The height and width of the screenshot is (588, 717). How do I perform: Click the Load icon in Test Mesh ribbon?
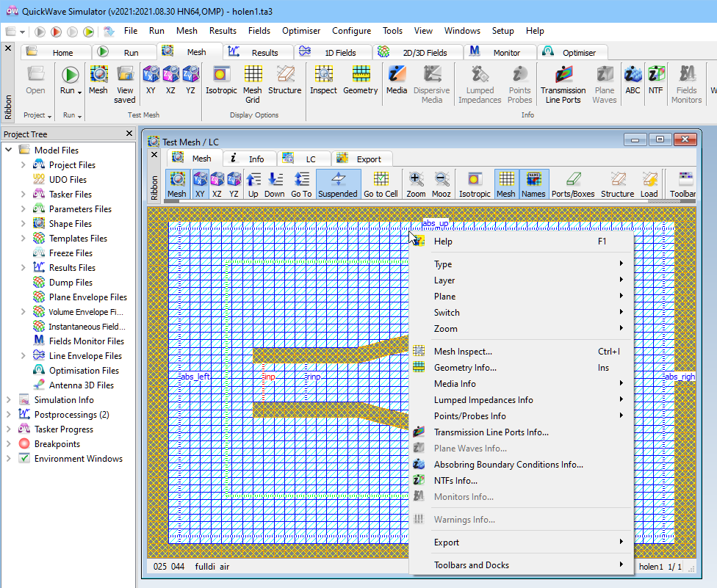point(649,184)
